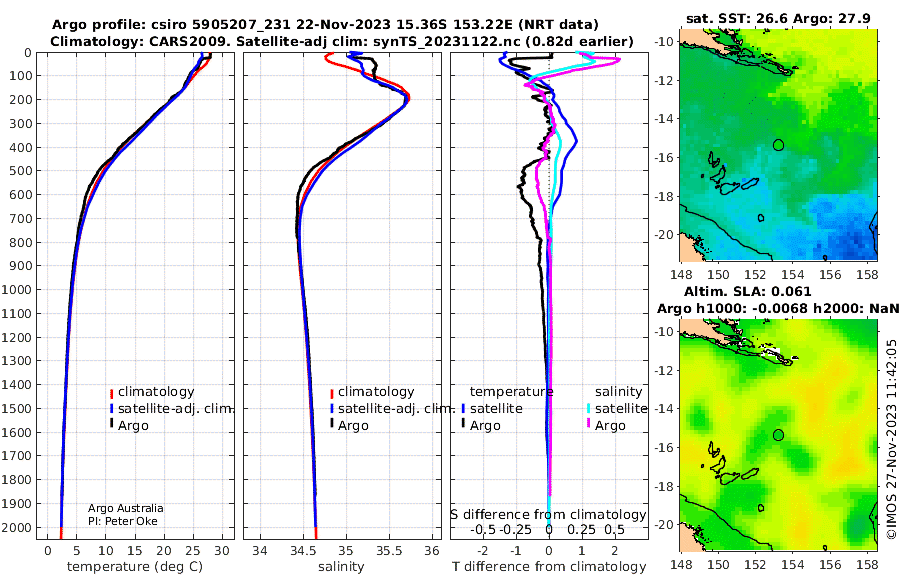Screen dimensions: 900x580
Task: Click the 35.5 tick on salinity axis
Action: point(389,551)
